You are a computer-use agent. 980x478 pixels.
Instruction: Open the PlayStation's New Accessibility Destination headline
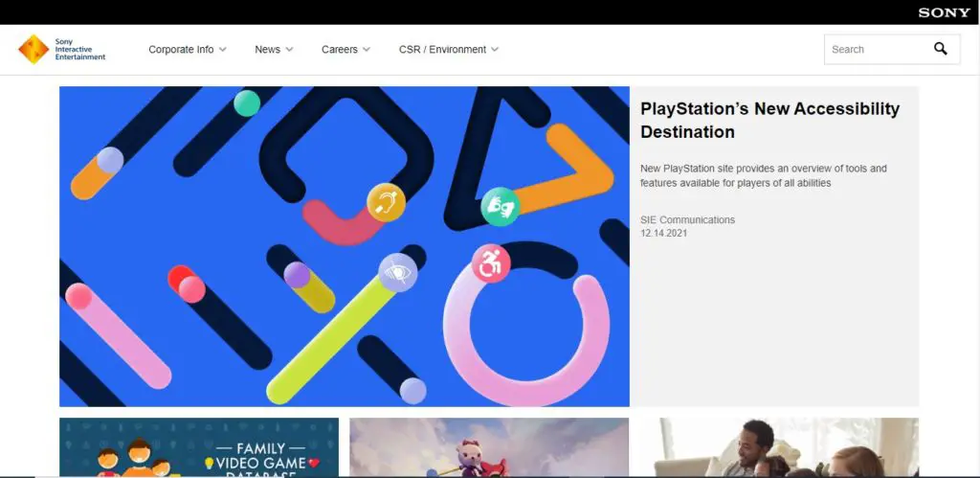tap(770, 120)
